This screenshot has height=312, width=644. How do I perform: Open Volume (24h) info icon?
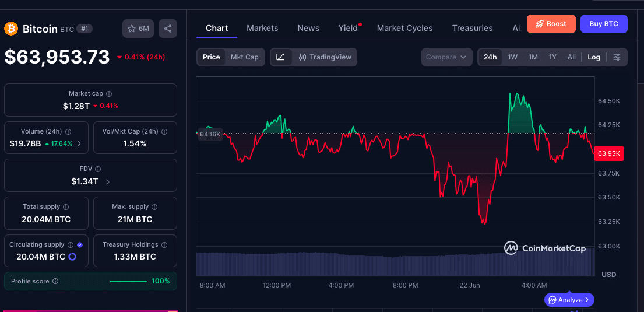point(68,132)
